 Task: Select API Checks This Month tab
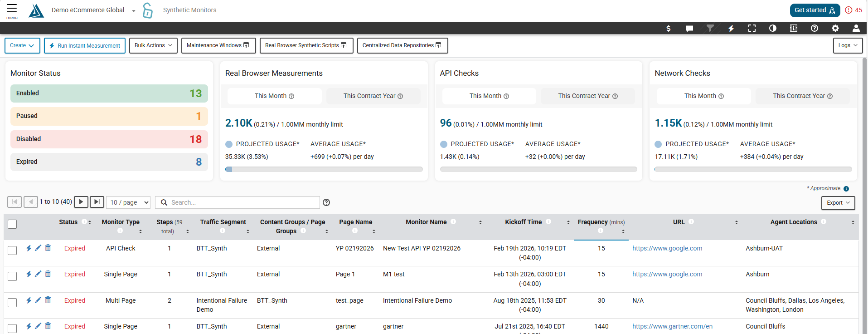point(489,96)
